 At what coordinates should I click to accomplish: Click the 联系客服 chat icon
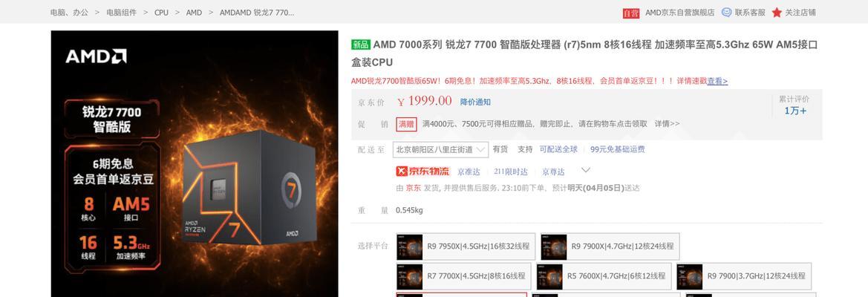pyautogui.click(x=726, y=12)
